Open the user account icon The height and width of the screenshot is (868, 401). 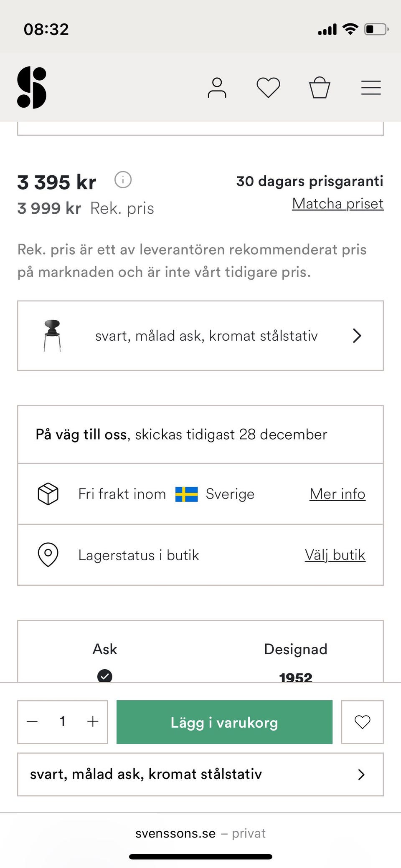[217, 88]
